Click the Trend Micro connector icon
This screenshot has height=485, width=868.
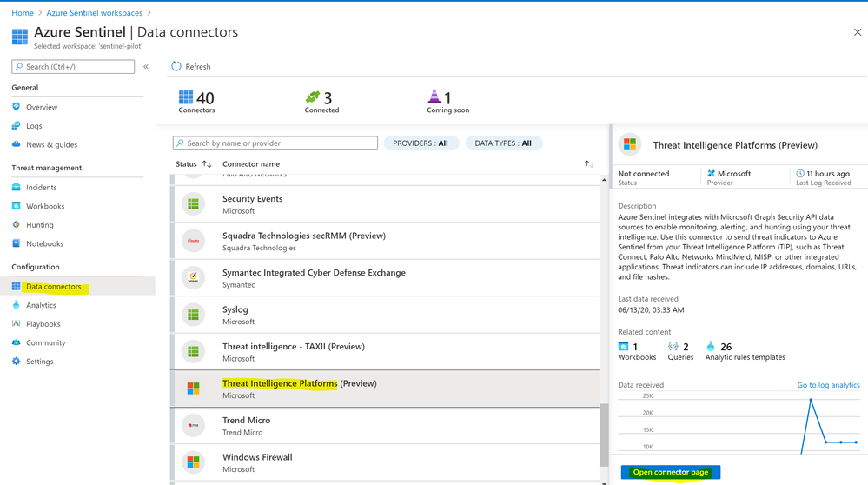click(193, 425)
